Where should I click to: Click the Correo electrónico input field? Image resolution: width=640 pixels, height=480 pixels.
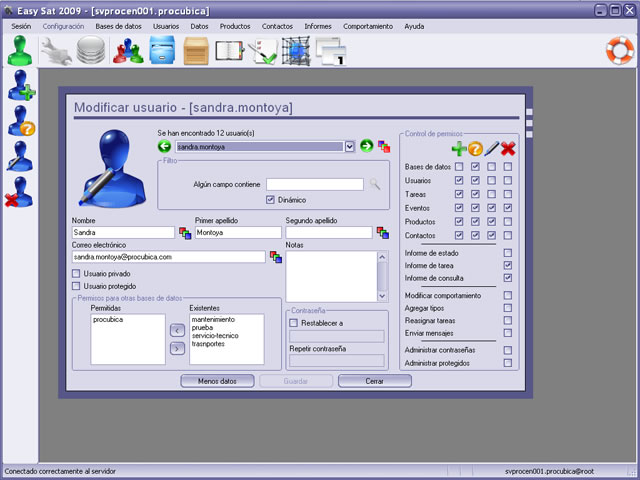pos(169,257)
